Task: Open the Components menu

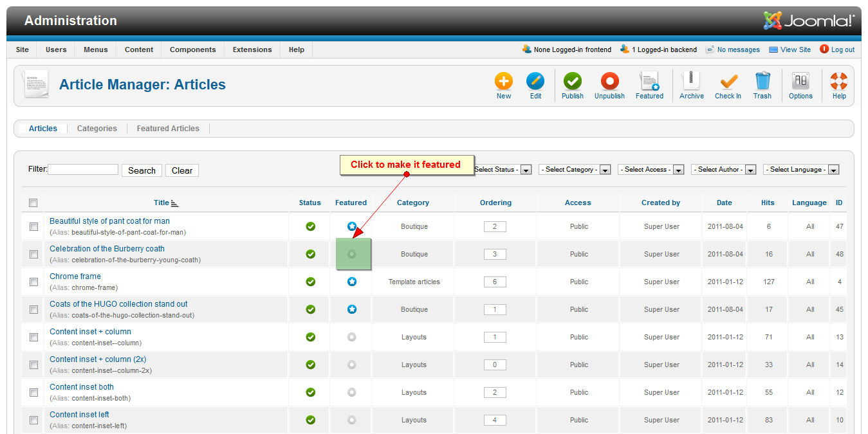Action: pos(193,50)
